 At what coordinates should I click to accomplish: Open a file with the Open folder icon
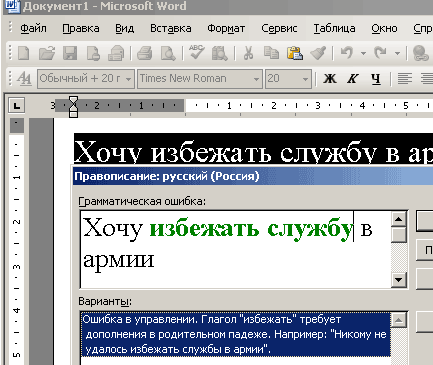tap(47, 53)
